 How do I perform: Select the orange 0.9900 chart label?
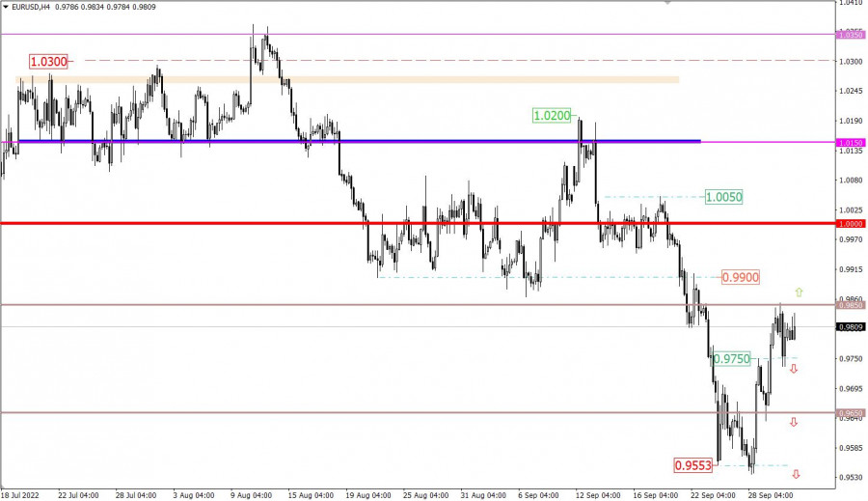(x=741, y=277)
